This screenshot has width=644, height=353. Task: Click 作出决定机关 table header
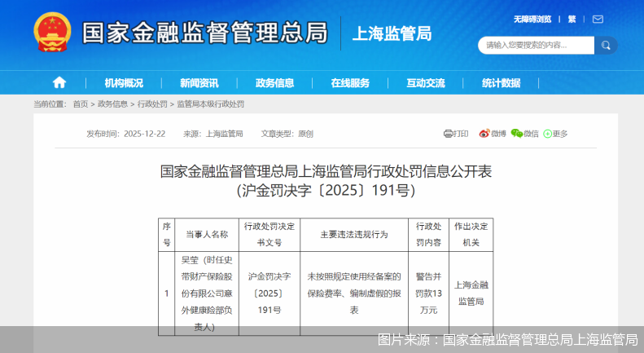(471, 235)
